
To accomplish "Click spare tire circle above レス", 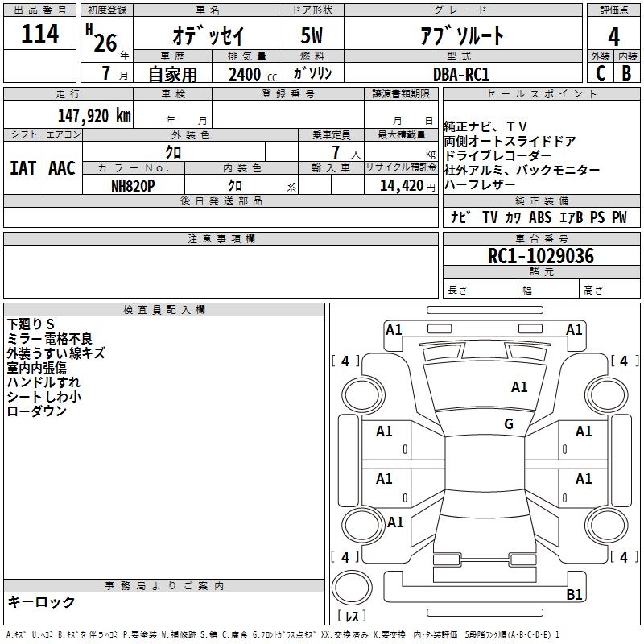I will 352,587.
